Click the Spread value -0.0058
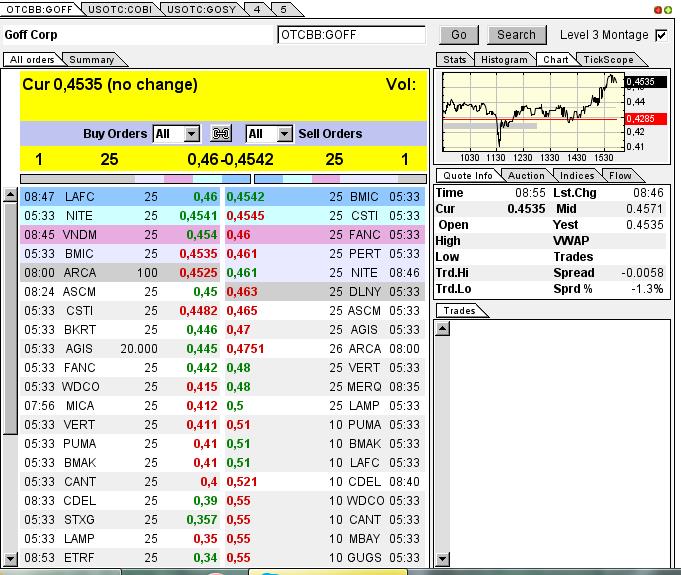The height and width of the screenshot is (575, 681). (x=642, y=273)
